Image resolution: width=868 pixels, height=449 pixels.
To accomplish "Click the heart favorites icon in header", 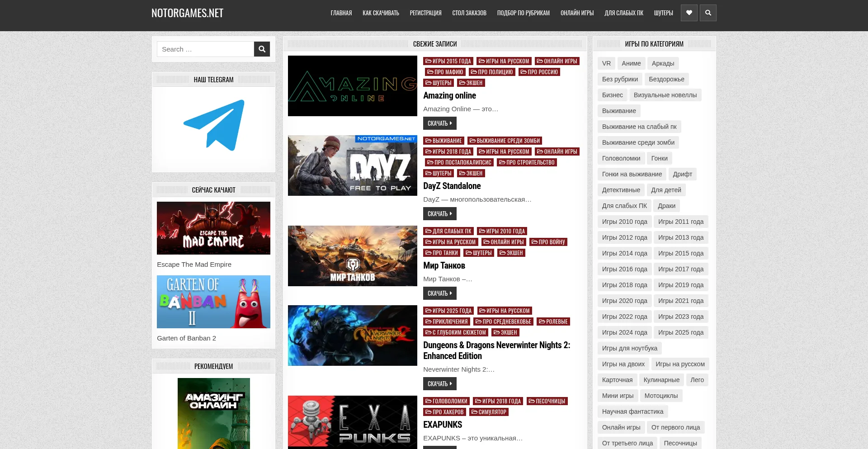I will point(689,13).
